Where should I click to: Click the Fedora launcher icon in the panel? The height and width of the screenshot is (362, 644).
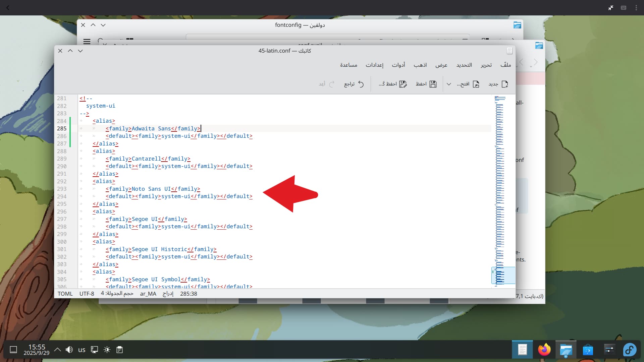pyautogui.click(x=630, y=350)
